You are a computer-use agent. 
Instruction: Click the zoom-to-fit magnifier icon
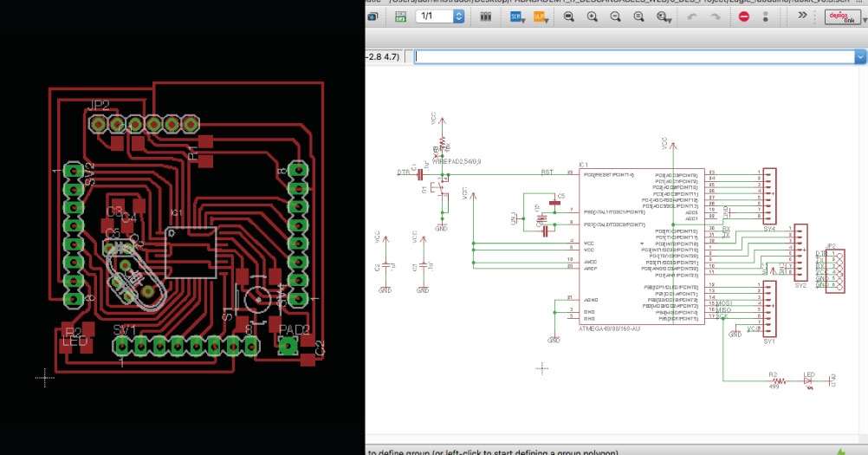568,17
